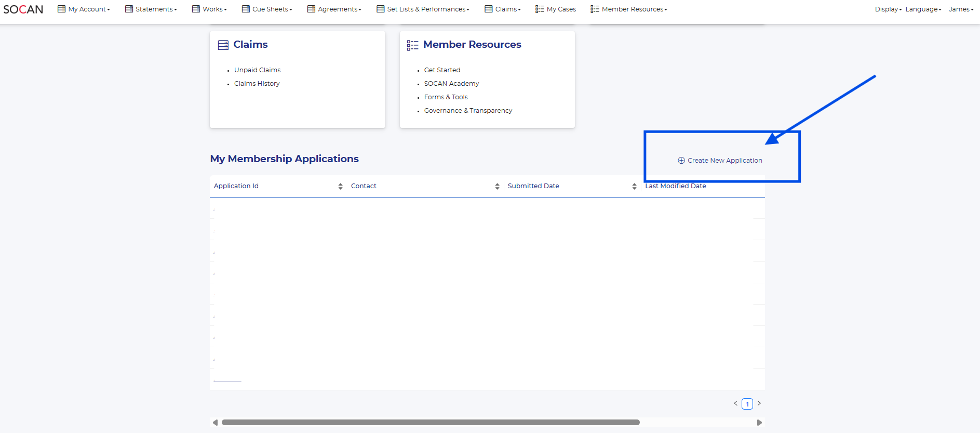
Task: Click the SOCAN logo
Action: 23,9
